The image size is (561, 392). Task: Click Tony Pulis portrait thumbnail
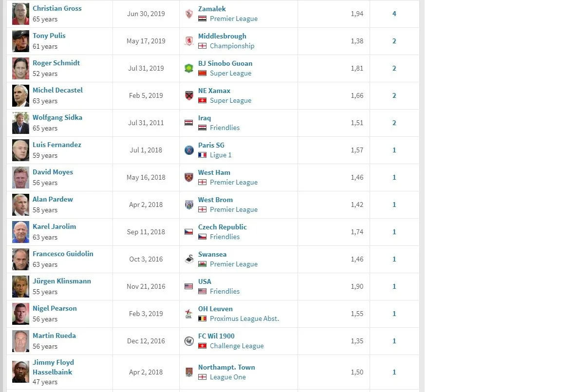pyautogui.click(x=20, y=41)
